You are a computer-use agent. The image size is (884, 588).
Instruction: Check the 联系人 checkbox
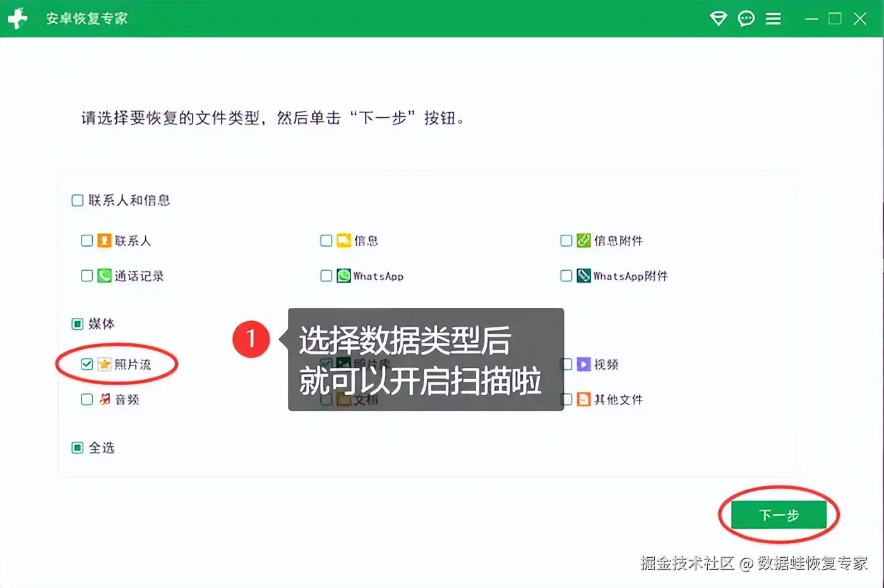[x=87, y=240]
